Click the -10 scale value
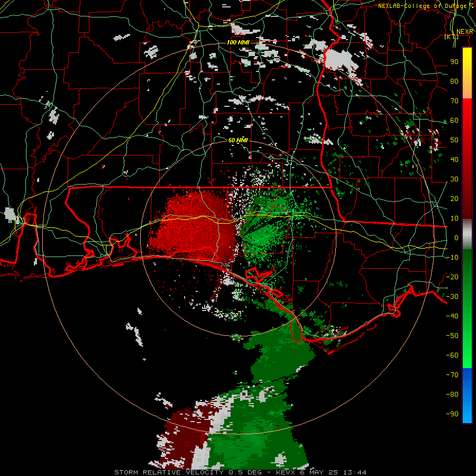Viewport: 476px width, 476px height. [x=452, y=258]
